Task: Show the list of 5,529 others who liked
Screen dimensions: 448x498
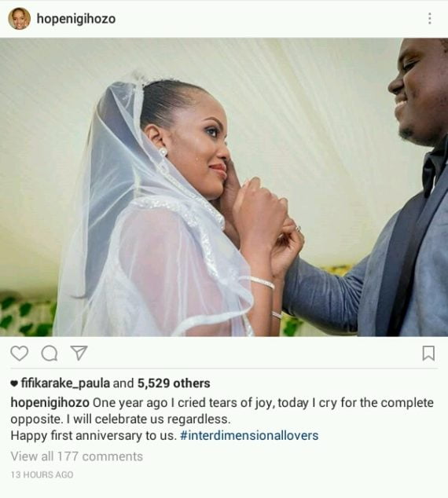Action: (x=174, y=383)
